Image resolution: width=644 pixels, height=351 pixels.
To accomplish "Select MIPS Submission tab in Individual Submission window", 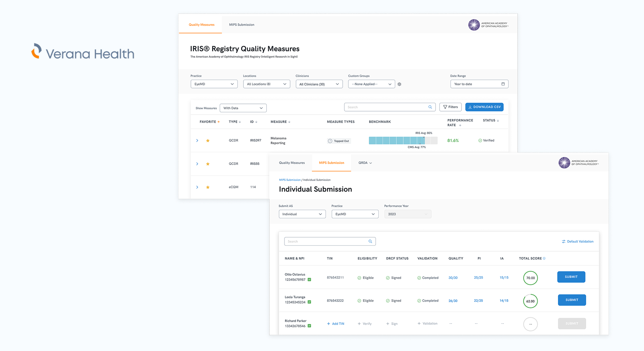I will [x=332, y=163].
